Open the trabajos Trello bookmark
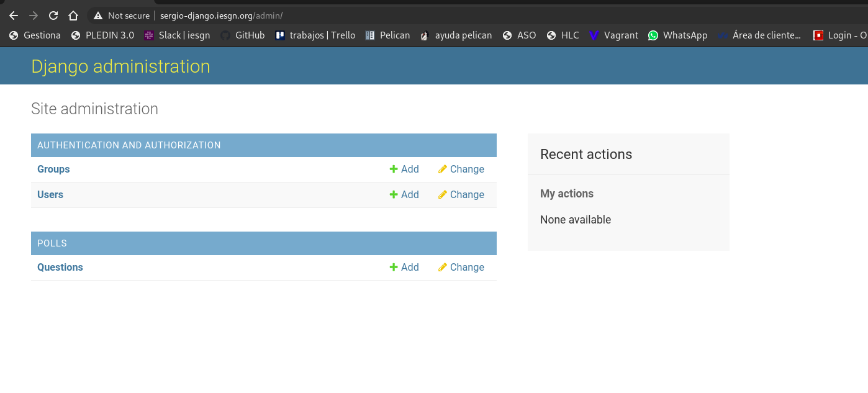Screen dimensions: 868x393 315,35
